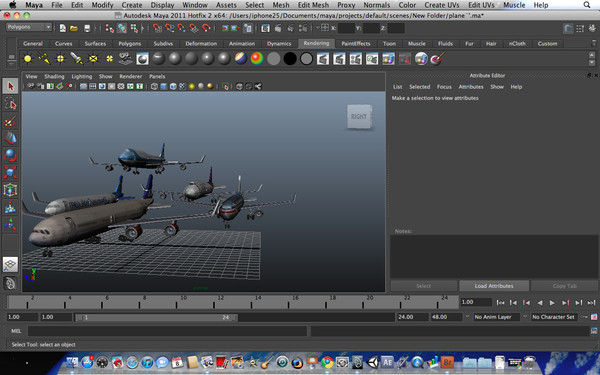The image size is (600, 375).
Task: Click the RIGHT face of the ViewCube
Action: point(359,116)
